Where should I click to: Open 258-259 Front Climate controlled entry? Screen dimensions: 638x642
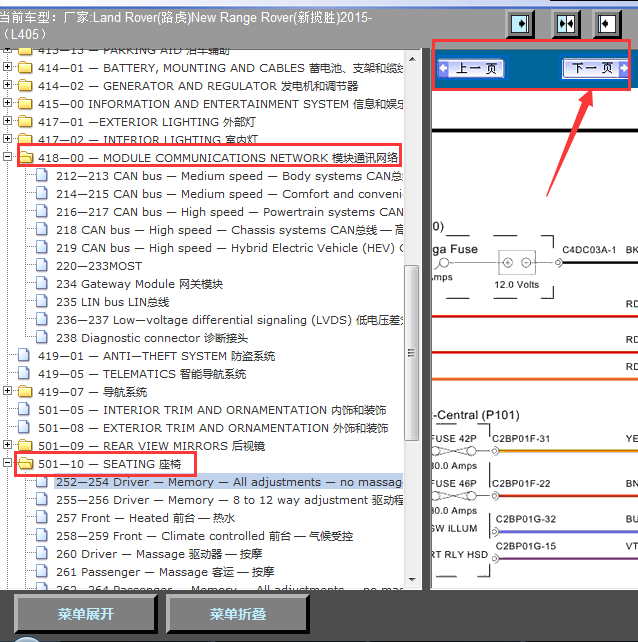tap(204, 536)
